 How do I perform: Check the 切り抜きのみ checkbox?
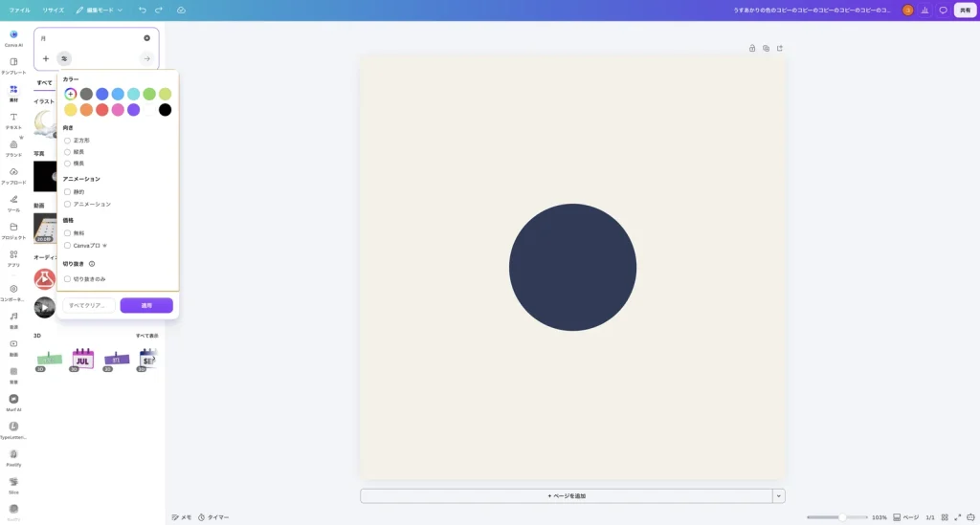tap(68, 279)
